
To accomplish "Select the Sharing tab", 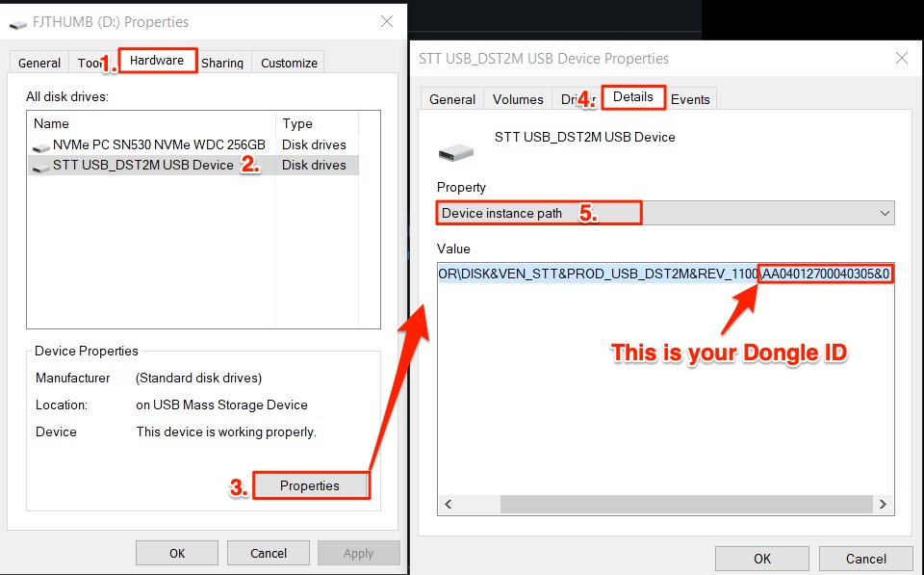I will (x=222, y=63).
